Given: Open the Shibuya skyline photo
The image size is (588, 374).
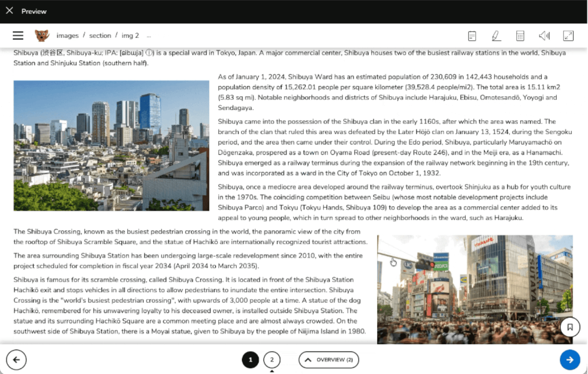Looking at the screenshot, I should 111,146.
